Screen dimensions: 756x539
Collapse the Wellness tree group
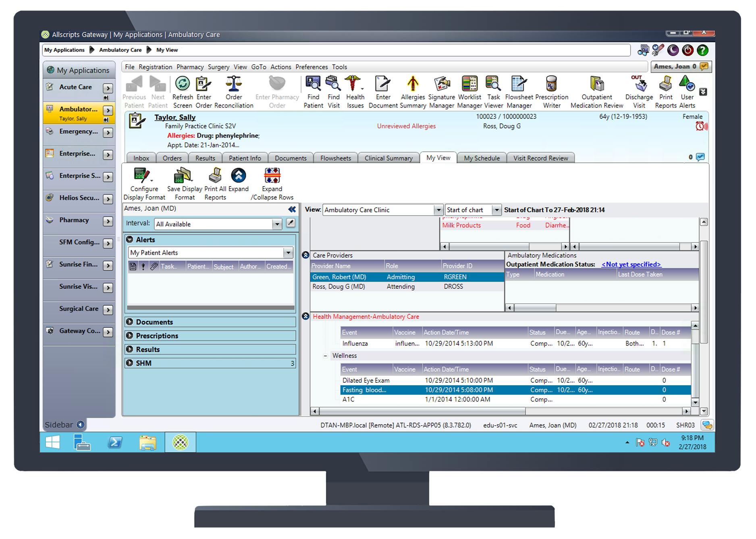325,356
